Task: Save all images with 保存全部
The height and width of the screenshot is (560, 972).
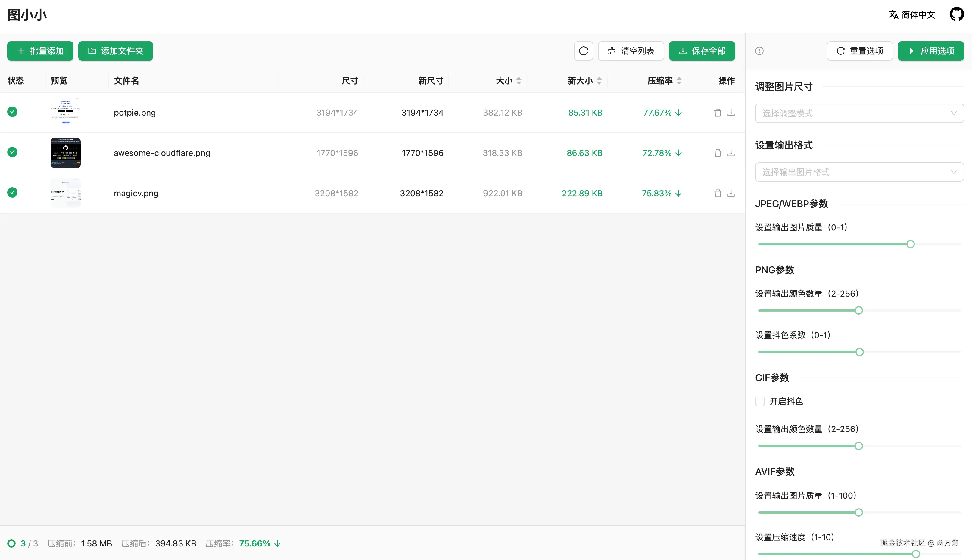Action: point(702,51)
